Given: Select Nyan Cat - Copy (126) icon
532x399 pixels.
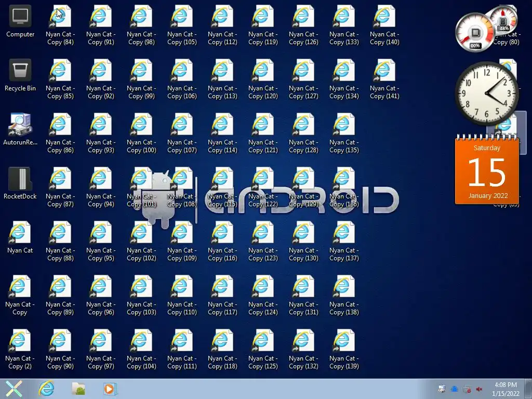Looking at the screenshot, I should [x=303, y=25].
